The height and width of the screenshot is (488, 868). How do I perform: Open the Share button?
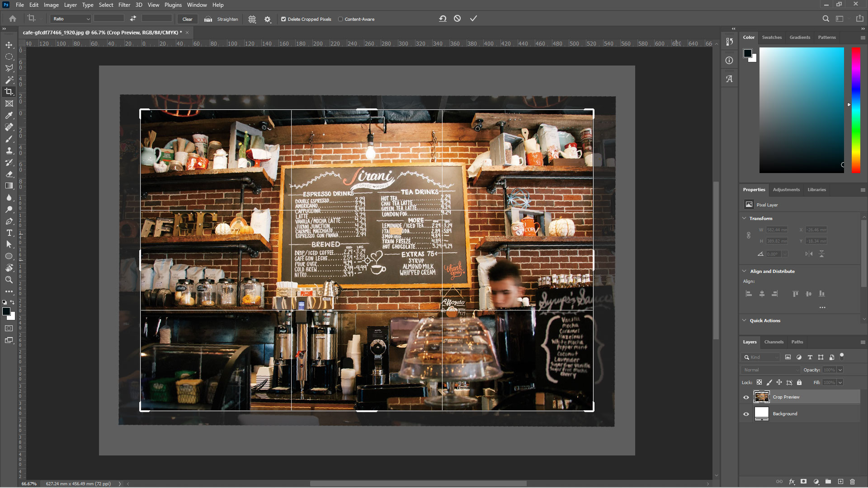pyautogui.click(x=859, y=19)
